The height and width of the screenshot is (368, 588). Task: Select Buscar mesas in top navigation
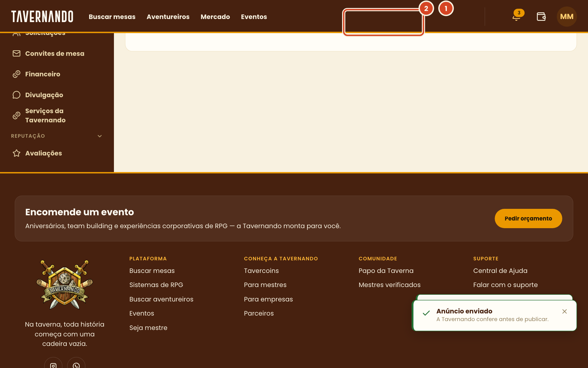[112, 17]
